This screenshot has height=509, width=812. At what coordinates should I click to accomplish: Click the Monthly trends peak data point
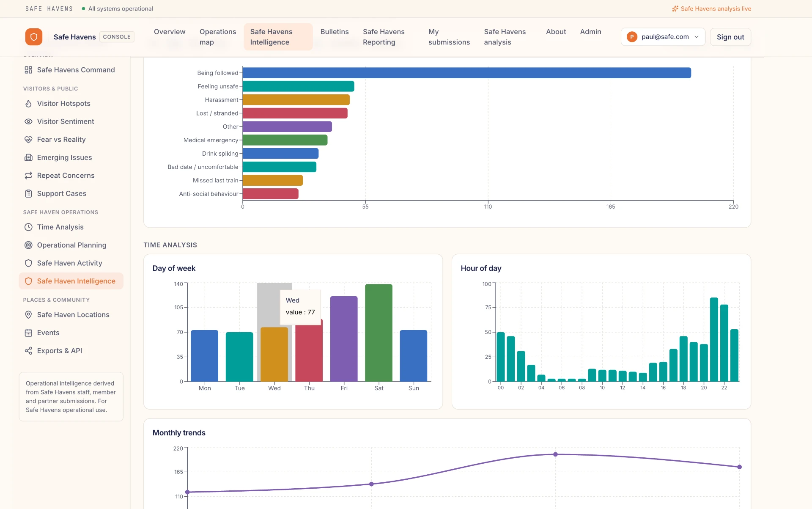(x=555, y=454)
